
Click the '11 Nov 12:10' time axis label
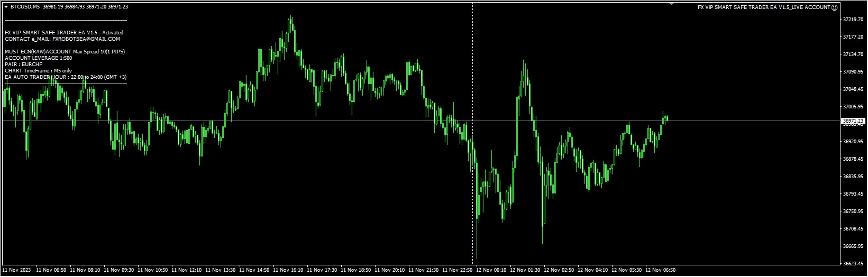187,270
